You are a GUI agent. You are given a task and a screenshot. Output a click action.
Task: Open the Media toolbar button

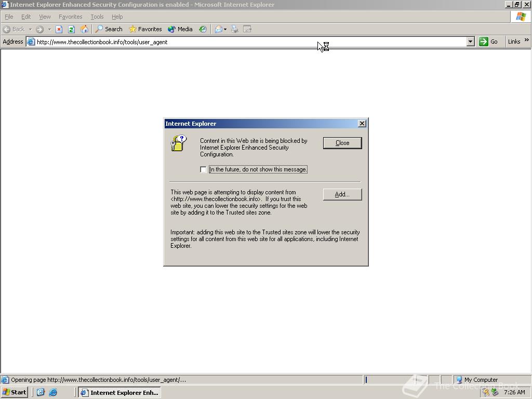180,29
